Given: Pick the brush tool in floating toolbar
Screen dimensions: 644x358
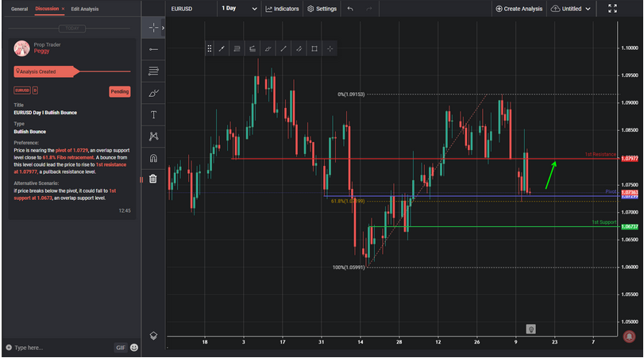Looking at the screenshot, I should point(268,49).
